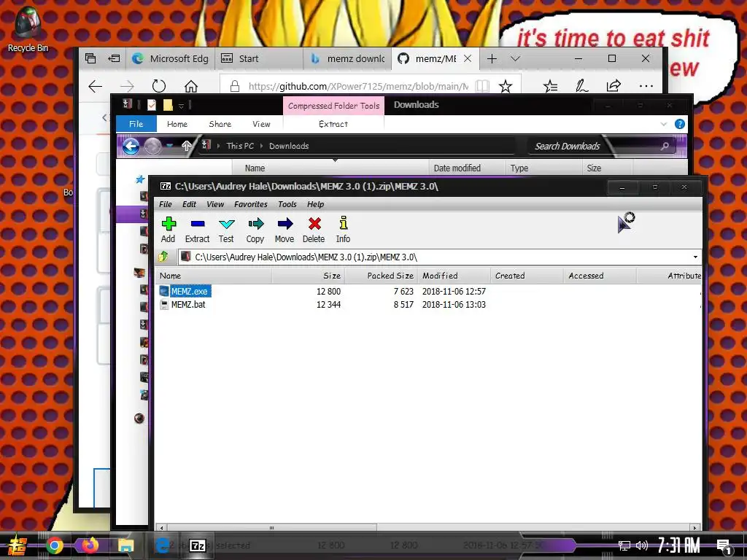Expand the Explorer ribbon chevron

click(664, 124)
